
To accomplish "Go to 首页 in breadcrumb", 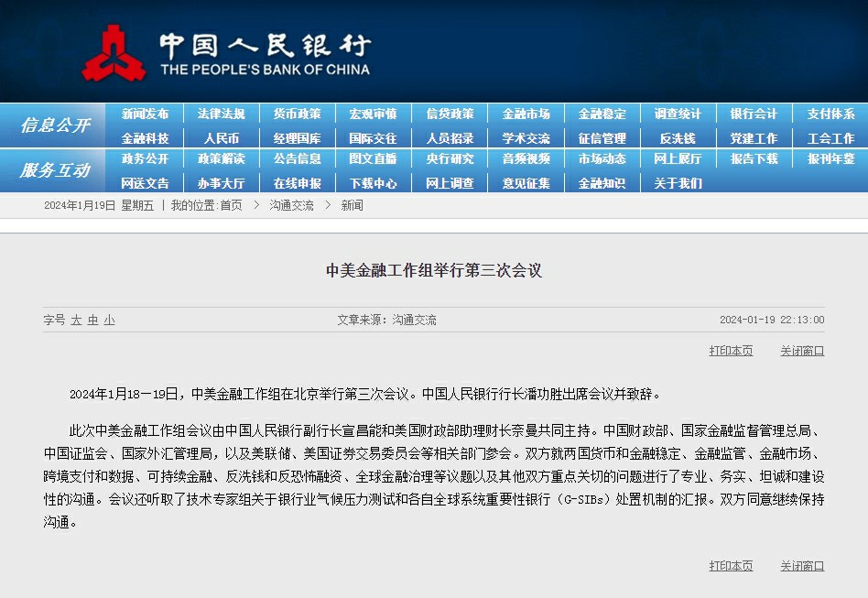I will point(231,205).
